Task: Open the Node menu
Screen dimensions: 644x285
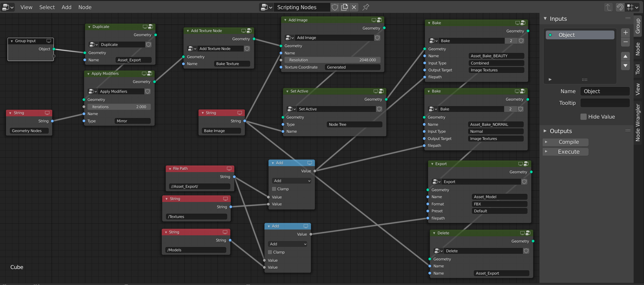Action: tap(85, 7)
